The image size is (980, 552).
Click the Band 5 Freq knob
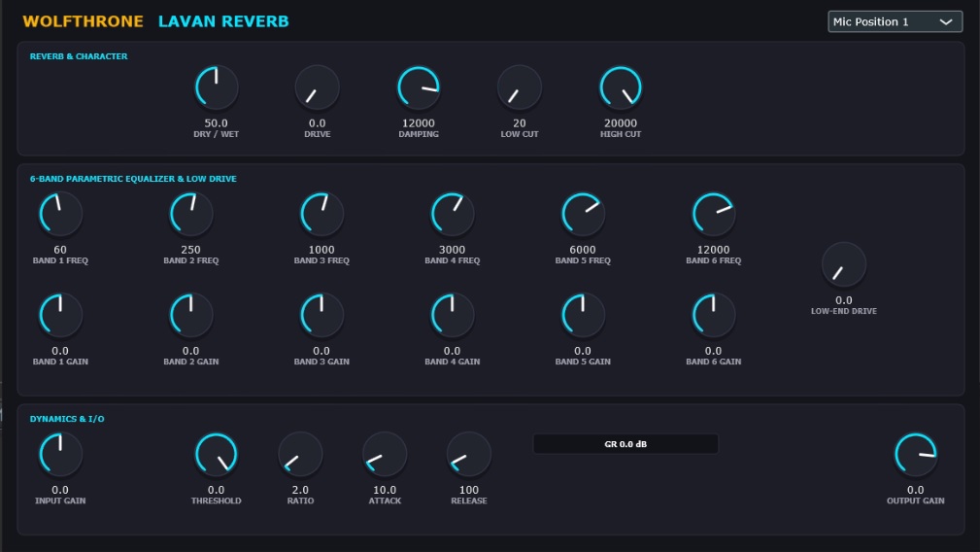(x=583, y=214)
